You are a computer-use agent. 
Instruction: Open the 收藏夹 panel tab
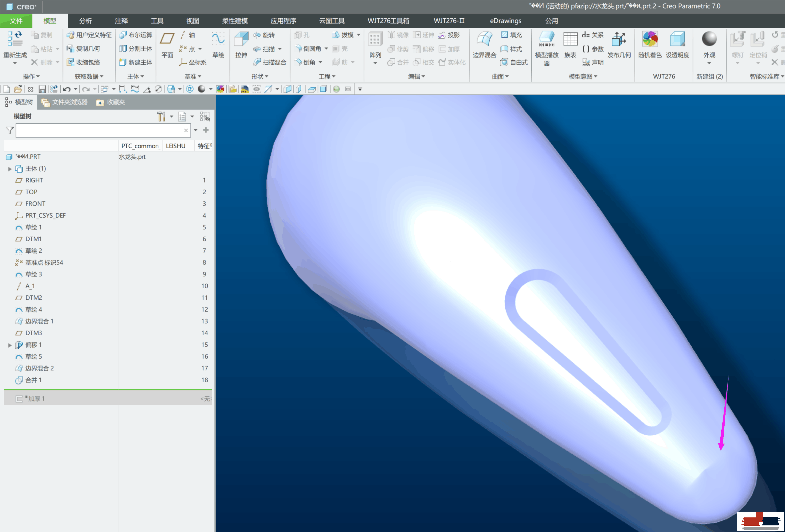[x=111, y=102]
